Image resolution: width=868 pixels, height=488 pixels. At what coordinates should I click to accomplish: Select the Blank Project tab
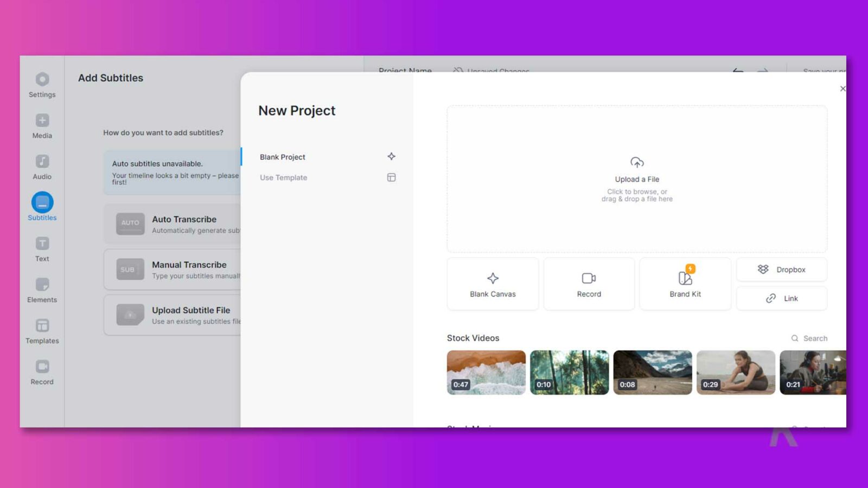pos(327,157)
